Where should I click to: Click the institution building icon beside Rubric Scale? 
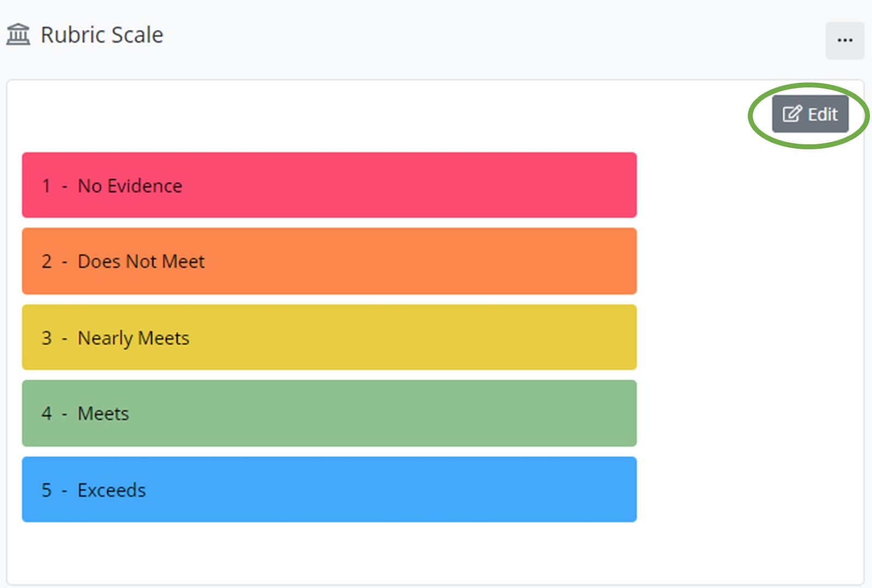[18, 35]
